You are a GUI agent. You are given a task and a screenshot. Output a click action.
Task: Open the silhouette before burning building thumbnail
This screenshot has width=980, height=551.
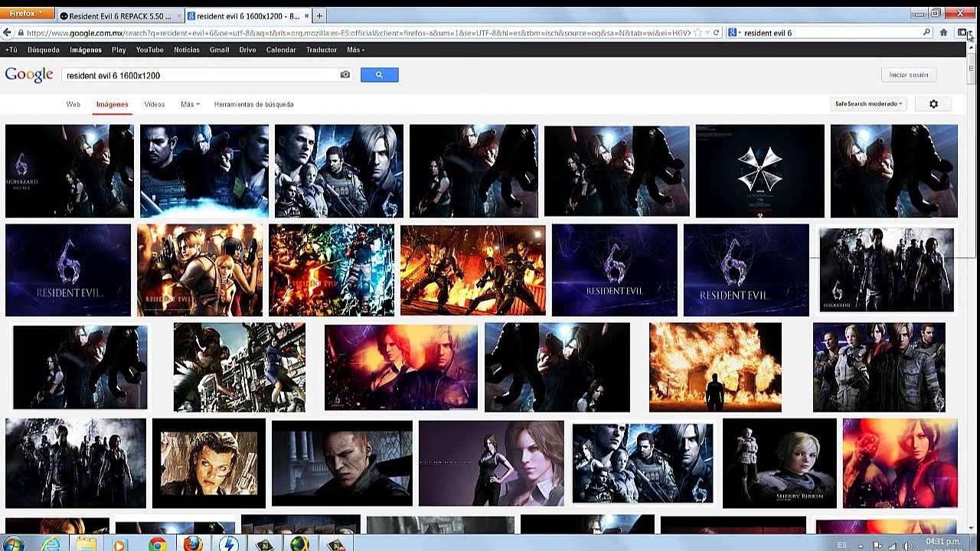(x=715, y=367)
